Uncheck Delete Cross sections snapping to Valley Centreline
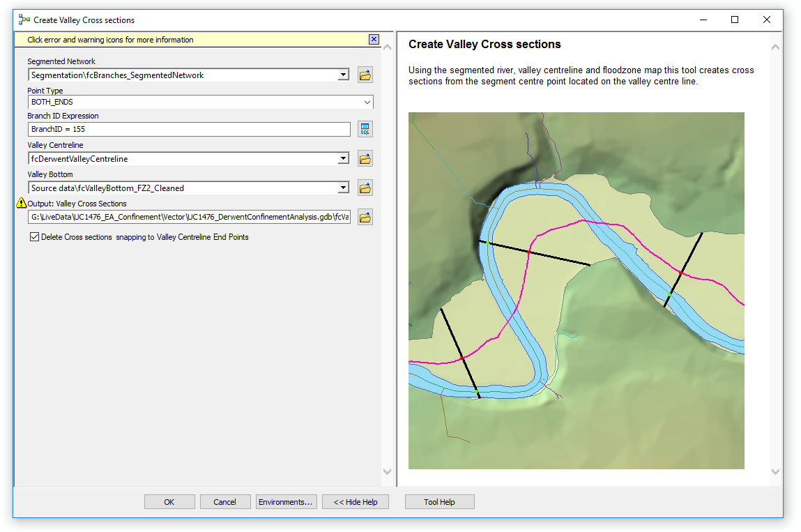Image resolution: width=801 pixels, height=532 pixels. tap(34, 236)
